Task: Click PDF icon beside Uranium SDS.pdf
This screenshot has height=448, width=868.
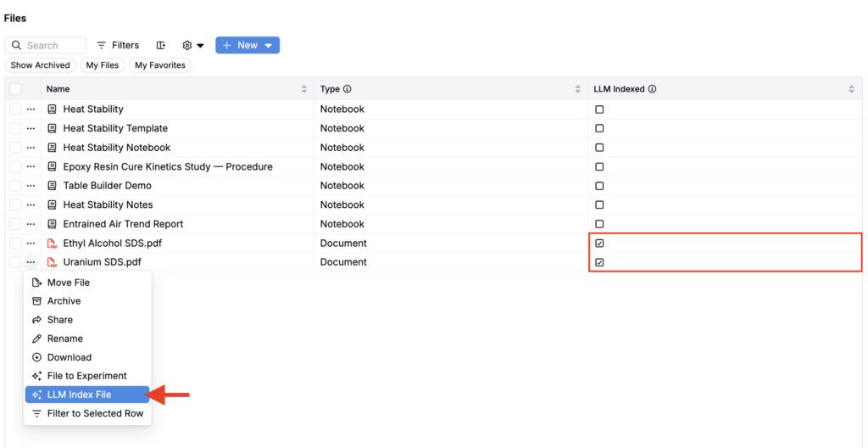Action: (52, 262)
